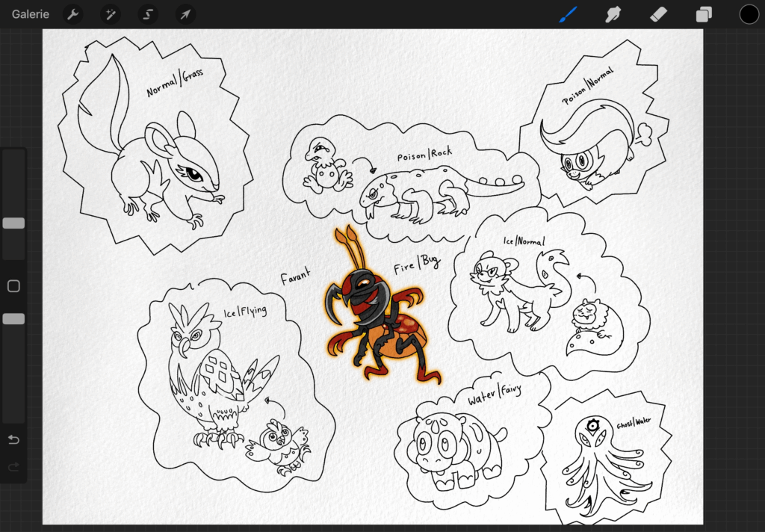Viewport: 765px width, 532px height.
Task: Adjust the brush size slider
Action: 13,222
